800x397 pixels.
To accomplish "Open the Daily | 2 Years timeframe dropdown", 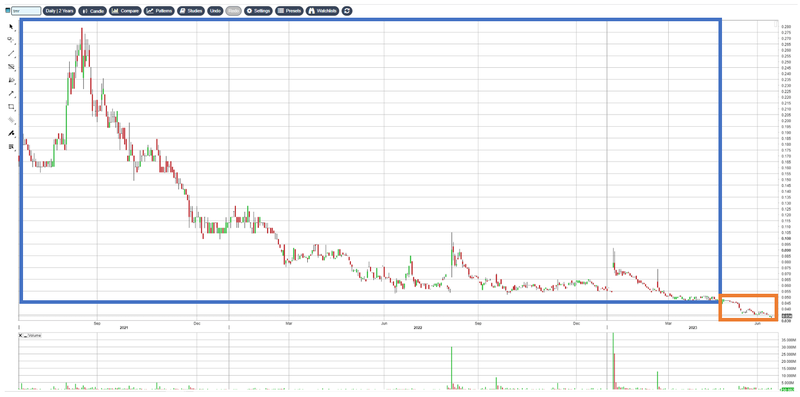I will [59, 10].
